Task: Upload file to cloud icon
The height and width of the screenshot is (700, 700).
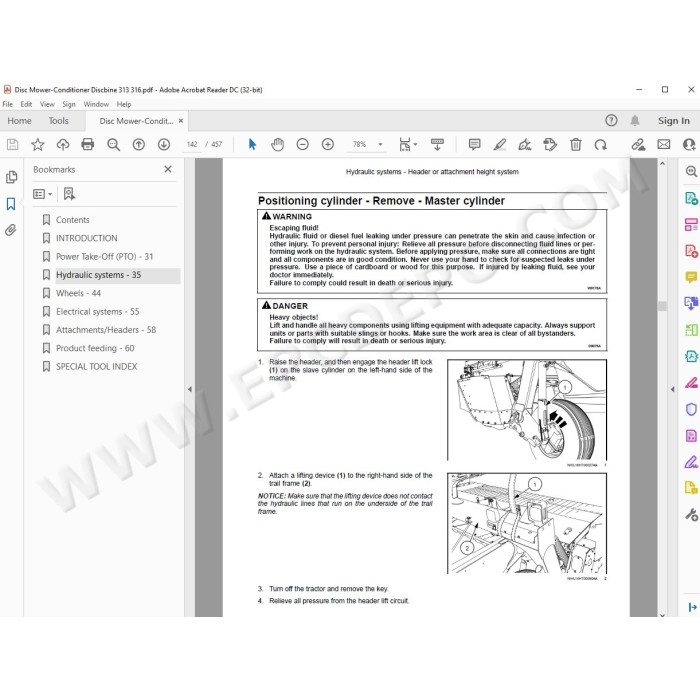Action: coord(63,144)
